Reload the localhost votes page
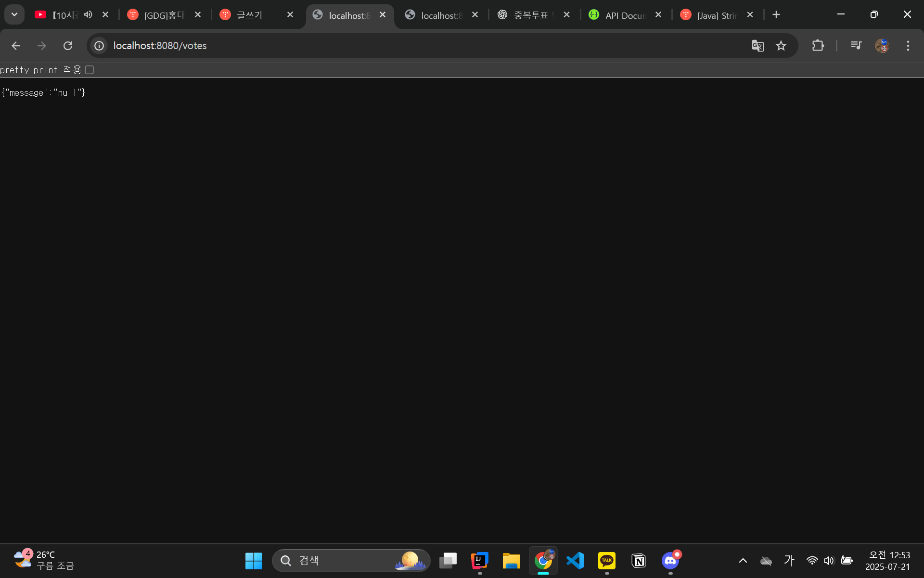Screen dimensions: 924x578 point(68,46)
